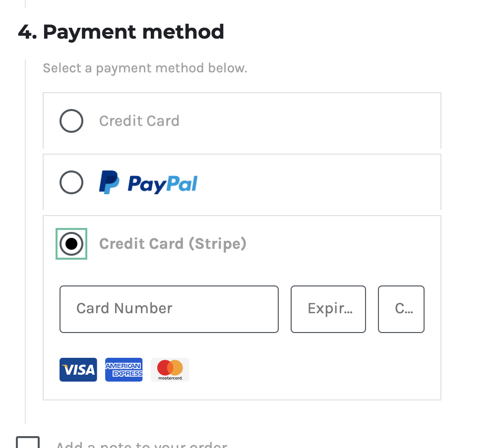Click the 'Credit Card (Stripe)' label text
The width and height of the screenshot is (494, 448).
(x=173, y=243)
